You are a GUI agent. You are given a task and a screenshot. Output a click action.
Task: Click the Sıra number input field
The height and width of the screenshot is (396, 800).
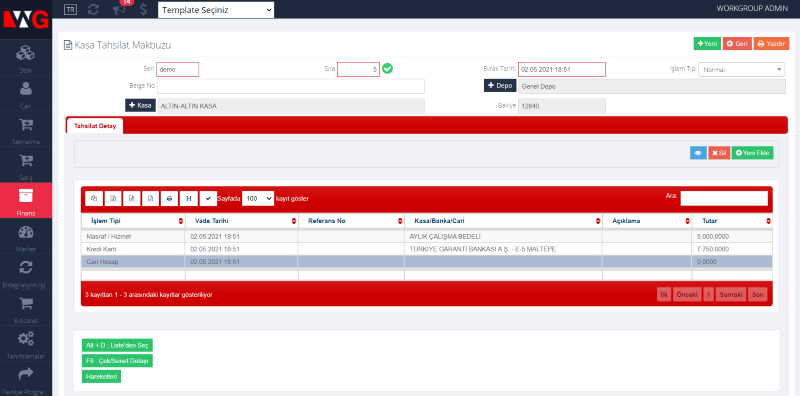(x=358, y=69)
